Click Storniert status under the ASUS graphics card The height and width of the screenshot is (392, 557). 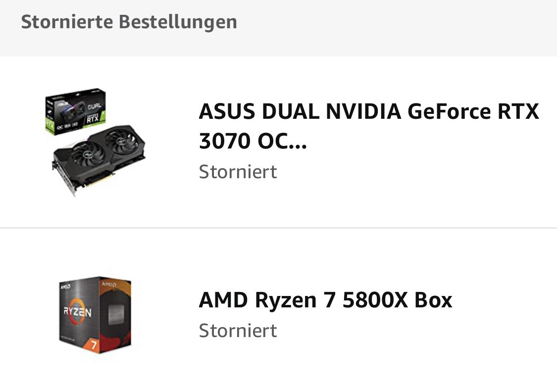(238, 172)
